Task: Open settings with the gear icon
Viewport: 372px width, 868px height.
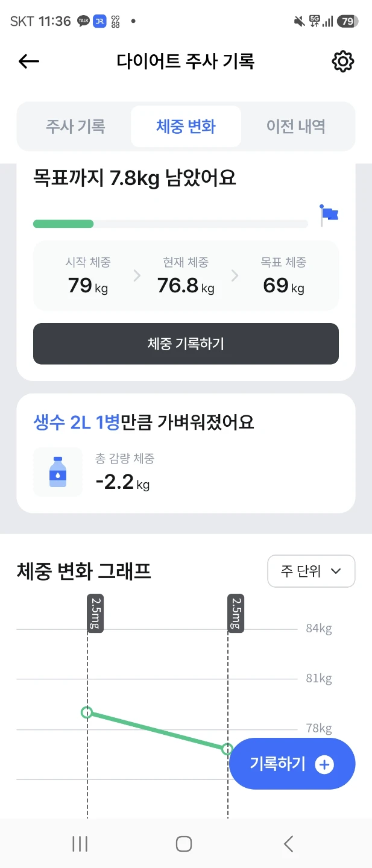Action: click(343, 61)
